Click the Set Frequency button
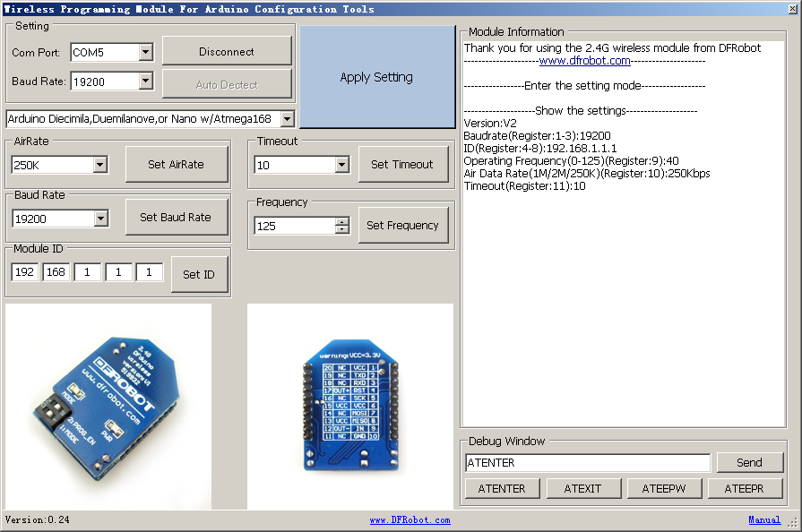The height and width of the screenshot is (532, 802). pos(403,226)
